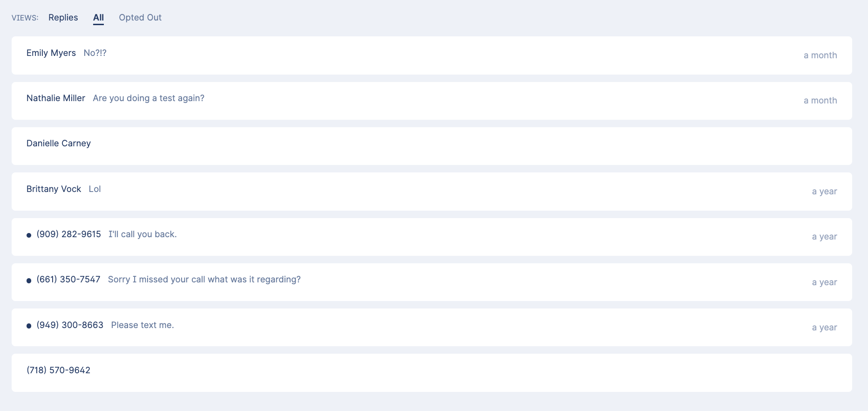This screenshot has height=411, width=868.
Task: Click 'a month' timestamp on Emily Myers row
Action: tap(820, 55)
